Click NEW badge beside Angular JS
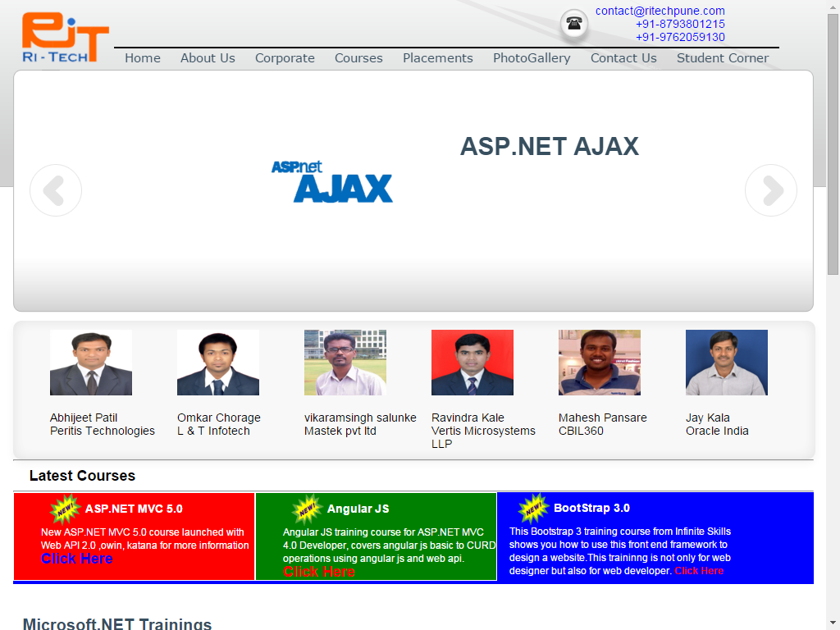The image size is (840, 630). coord(307,509)
